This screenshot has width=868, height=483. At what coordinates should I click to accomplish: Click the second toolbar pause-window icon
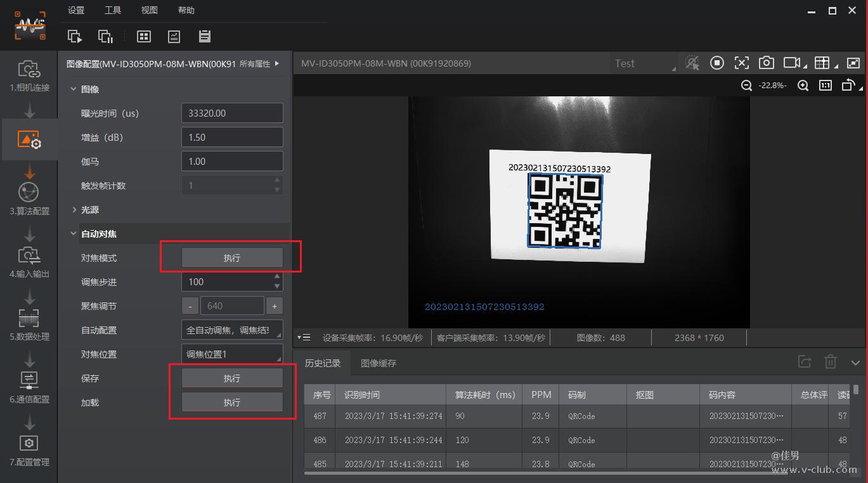(x=105, y=37)
